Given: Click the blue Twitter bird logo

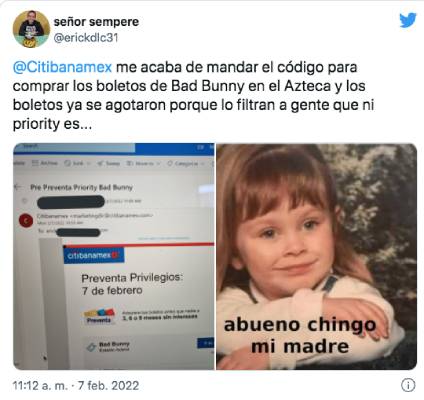Looking at the screenshot, I should click(x=408, y=21).
